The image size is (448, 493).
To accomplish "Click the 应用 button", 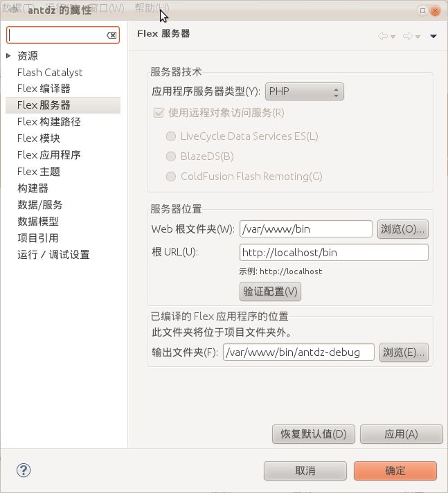I will (x=401, y=434).
